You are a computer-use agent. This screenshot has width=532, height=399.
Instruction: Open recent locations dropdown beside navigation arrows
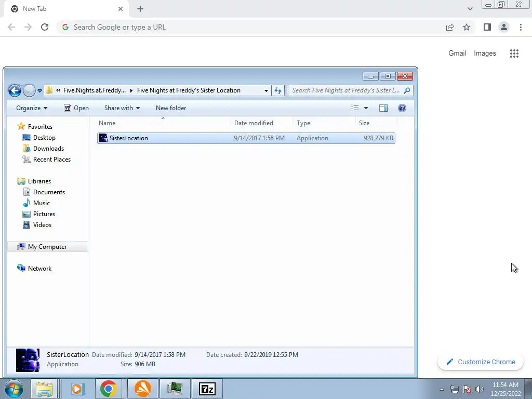tap(39, 91)
